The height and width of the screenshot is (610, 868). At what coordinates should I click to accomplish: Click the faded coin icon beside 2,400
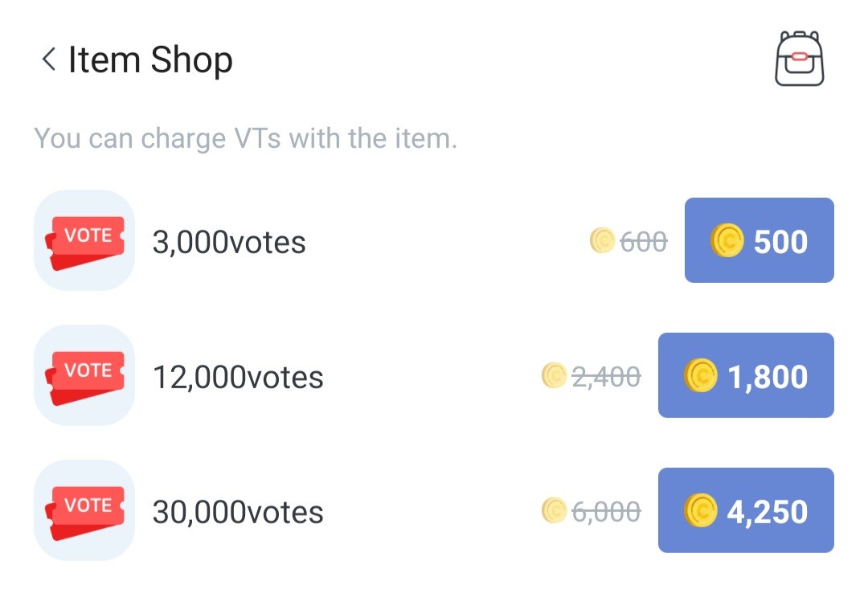pyautogui.click(x=554, y=375)
